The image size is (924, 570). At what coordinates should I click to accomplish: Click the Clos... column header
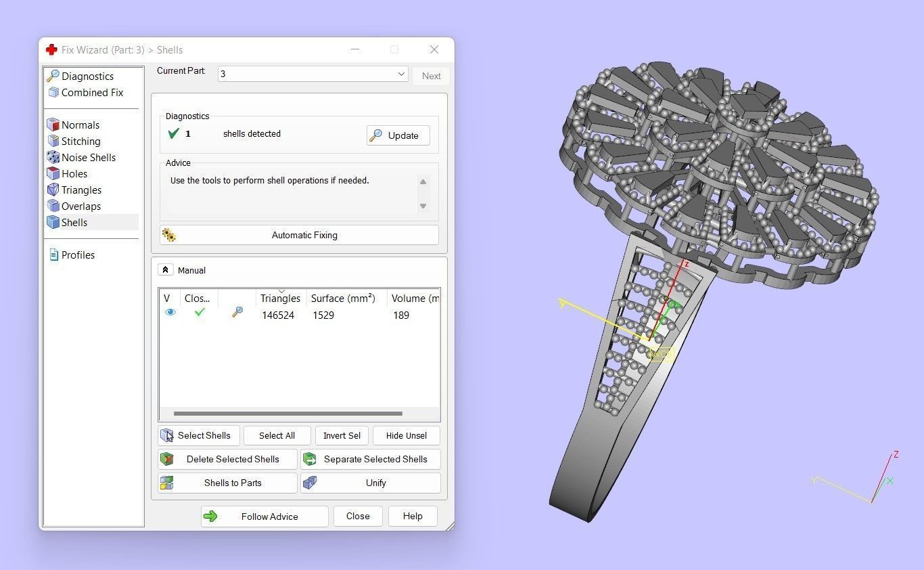[x=199, y=299]
